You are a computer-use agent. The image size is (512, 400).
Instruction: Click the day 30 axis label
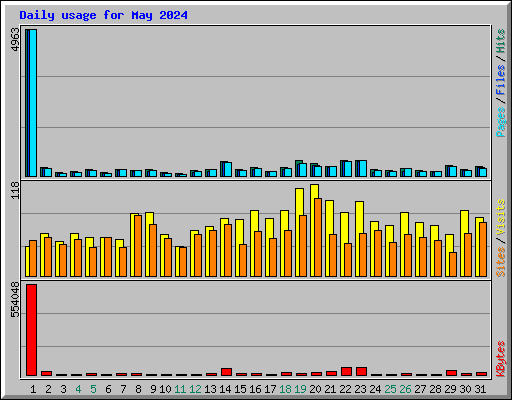coord(465,389)
